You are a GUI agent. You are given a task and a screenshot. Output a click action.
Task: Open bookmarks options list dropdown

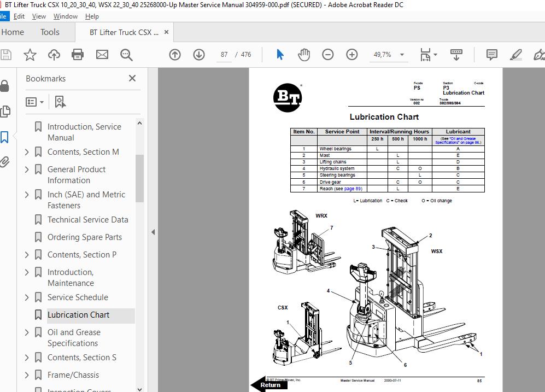pos(35,102)
